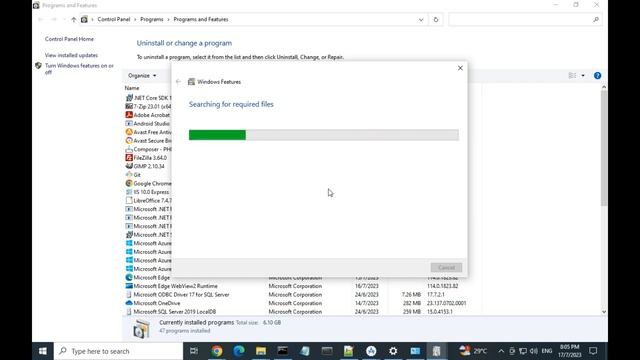This screenshot has width=640, height=360.
Task: Click the Android Studio program icon
Action: (129, 123)
